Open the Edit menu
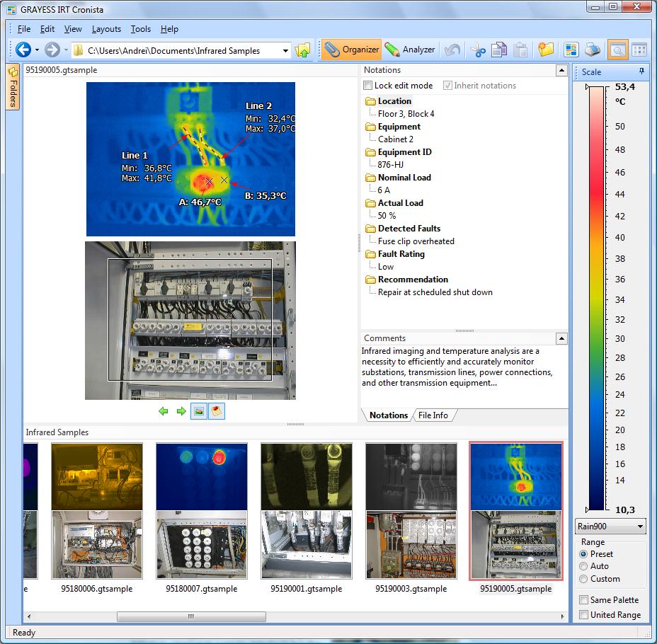Viewport: 657px width, 644px height. 47,29
